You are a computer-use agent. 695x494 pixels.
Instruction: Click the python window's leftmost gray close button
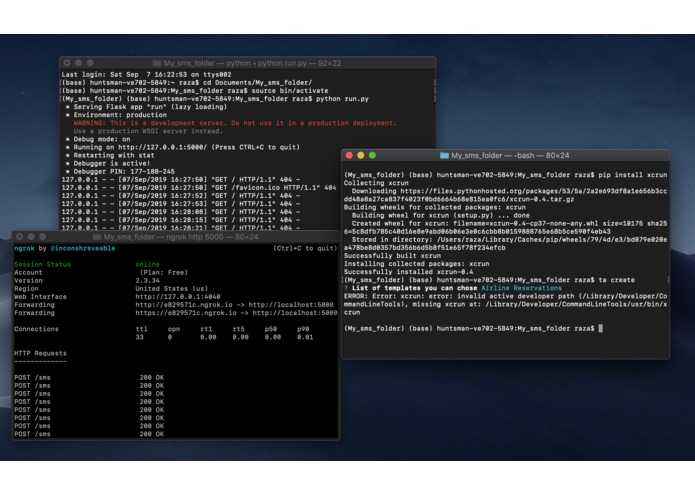[67, 63]
